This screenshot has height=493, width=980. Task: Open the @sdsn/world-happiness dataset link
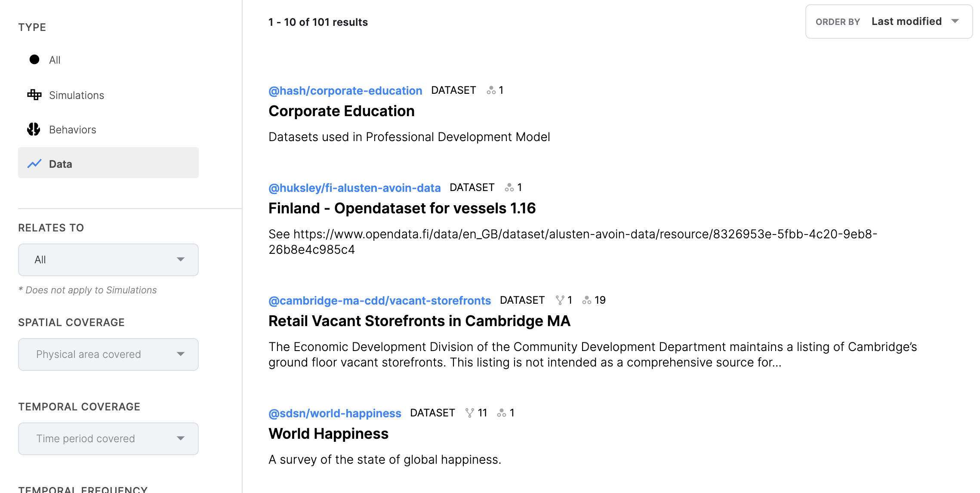pos(335,413)
